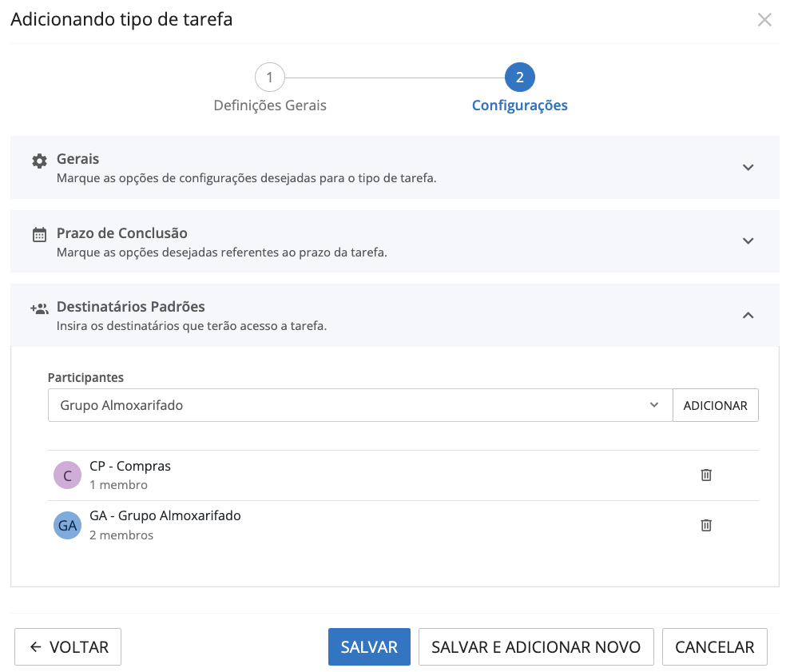Click the calendar icon beside Prazo de Conclusão

38,233
